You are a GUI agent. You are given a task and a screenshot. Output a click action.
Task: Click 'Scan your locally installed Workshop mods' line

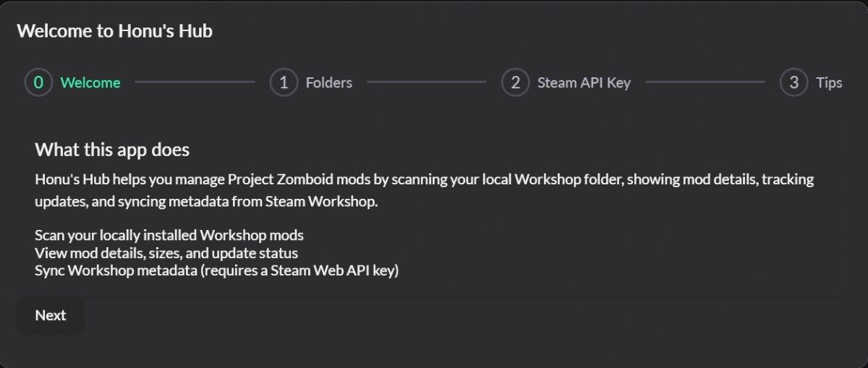coord(169,235)
